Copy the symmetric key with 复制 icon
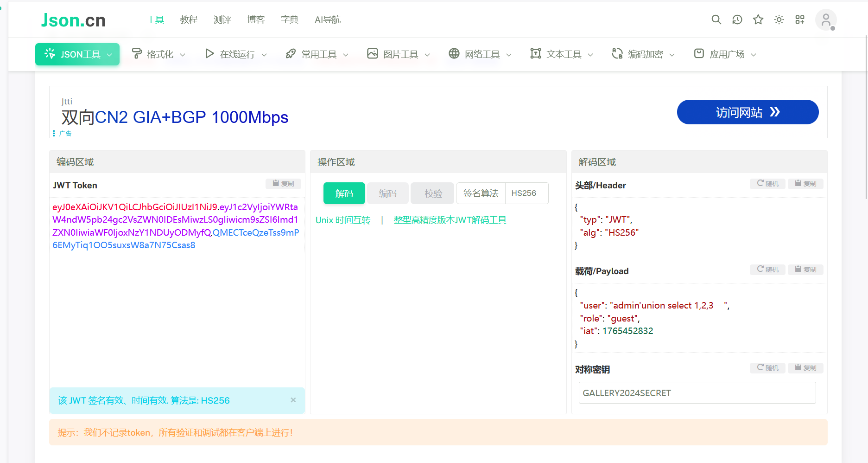Viewport: 868px width, 463px height. coord(805,367)
